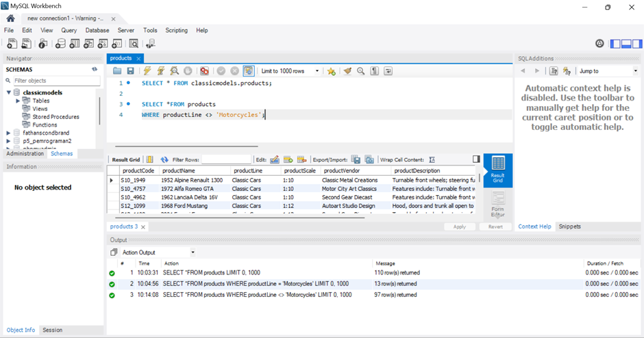The height and width of the screenshot is (338, 644).
Task: Create new function icon in main toolbar
Action: (x=117, y=44)
